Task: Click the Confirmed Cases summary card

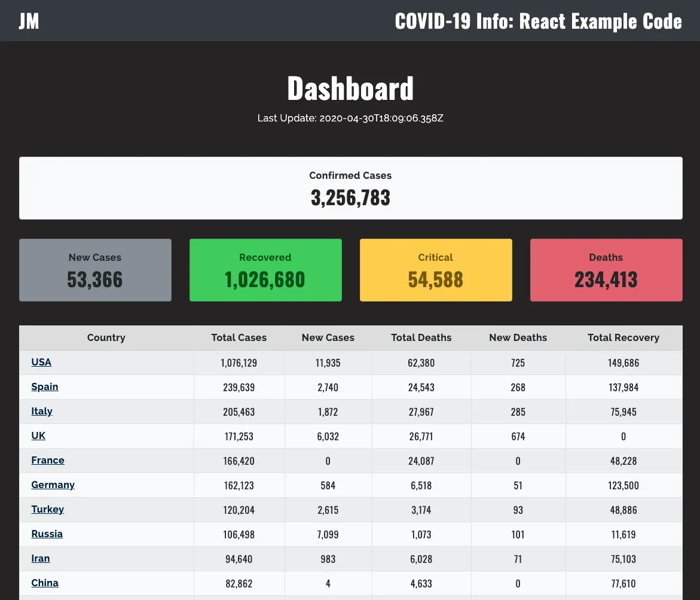Action: click(350, 188)
